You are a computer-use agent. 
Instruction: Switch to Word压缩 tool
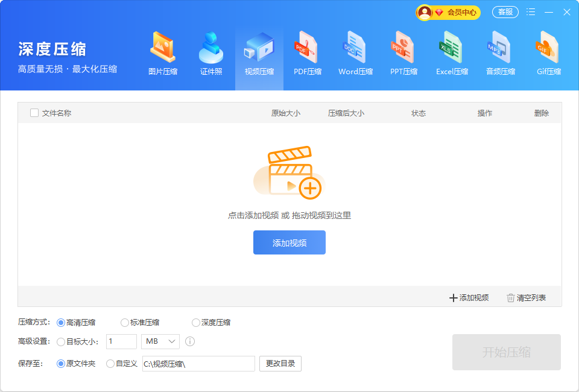coord(355,55)
